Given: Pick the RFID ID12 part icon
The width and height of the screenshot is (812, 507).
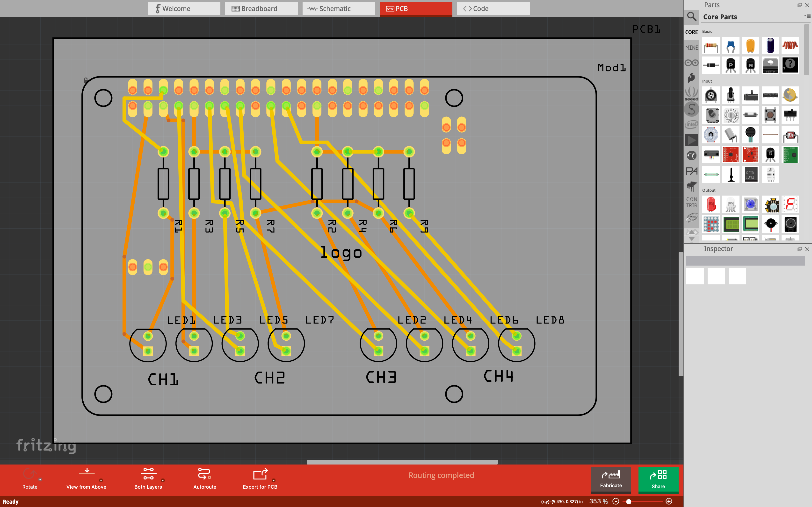Looking at the screenshot, I should pos(750,175).
